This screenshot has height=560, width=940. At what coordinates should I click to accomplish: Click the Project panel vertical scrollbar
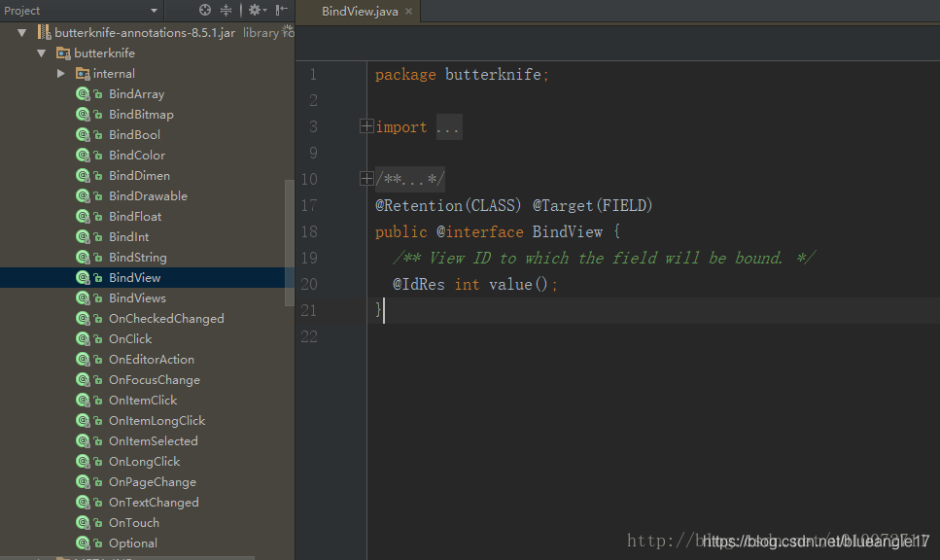[x=290, y=243]
